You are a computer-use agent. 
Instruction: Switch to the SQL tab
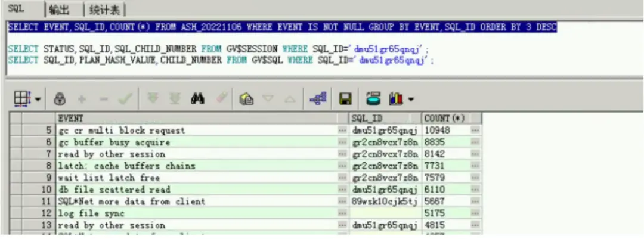pos(17,8)
